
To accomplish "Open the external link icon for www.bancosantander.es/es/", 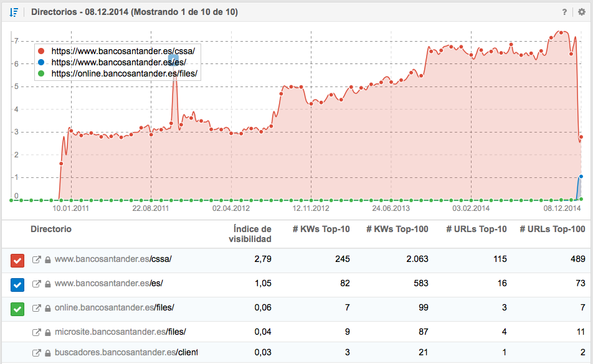I will [36, 284].
